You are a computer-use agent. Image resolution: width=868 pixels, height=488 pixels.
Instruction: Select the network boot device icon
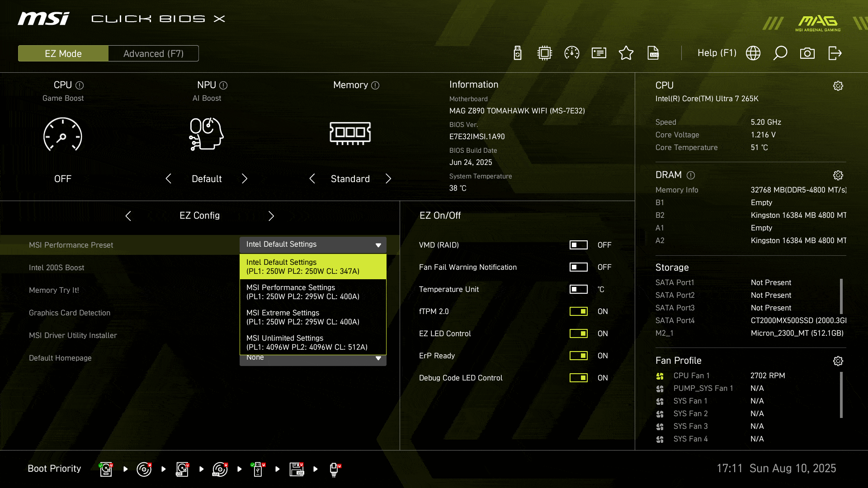pyautogui.click(x=335, y=469)
